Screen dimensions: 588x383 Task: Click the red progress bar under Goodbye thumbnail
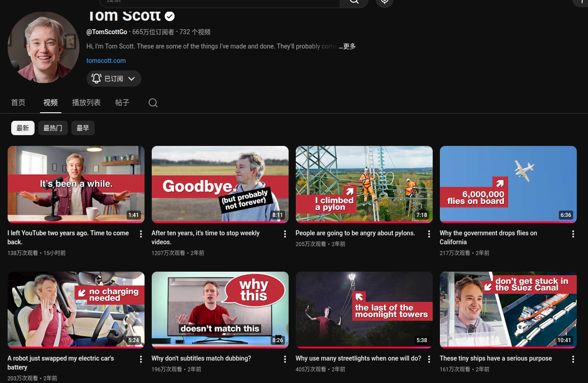click(x=220, y=222)
